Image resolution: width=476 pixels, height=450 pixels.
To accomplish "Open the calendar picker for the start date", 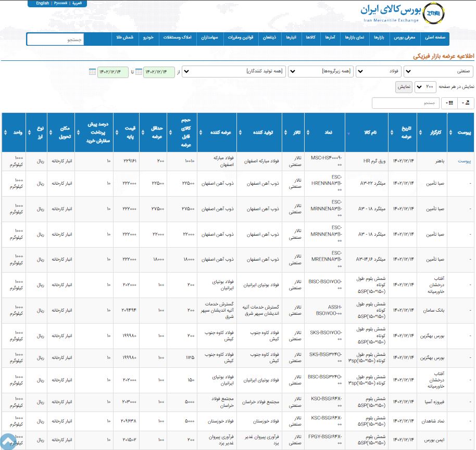I will [139, 72].
